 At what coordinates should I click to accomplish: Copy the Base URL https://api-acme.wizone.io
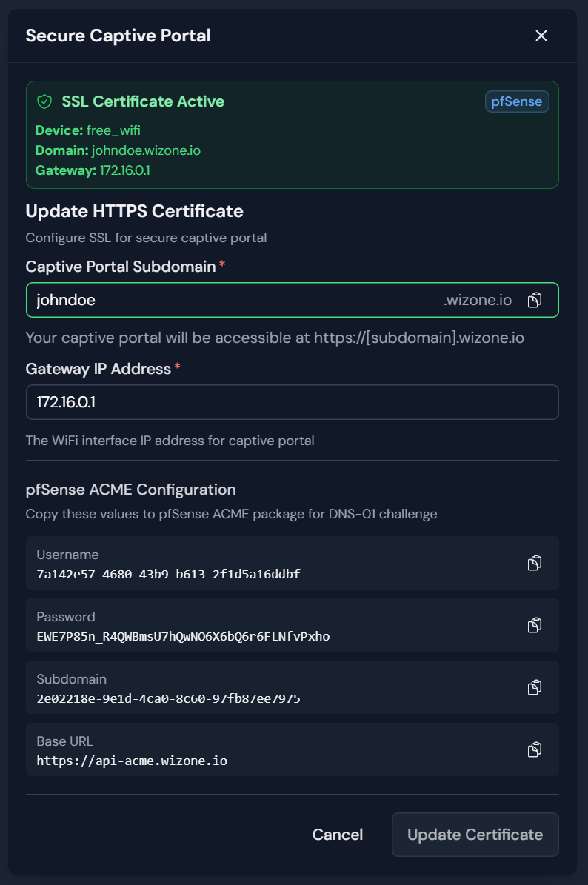point(535,749)
